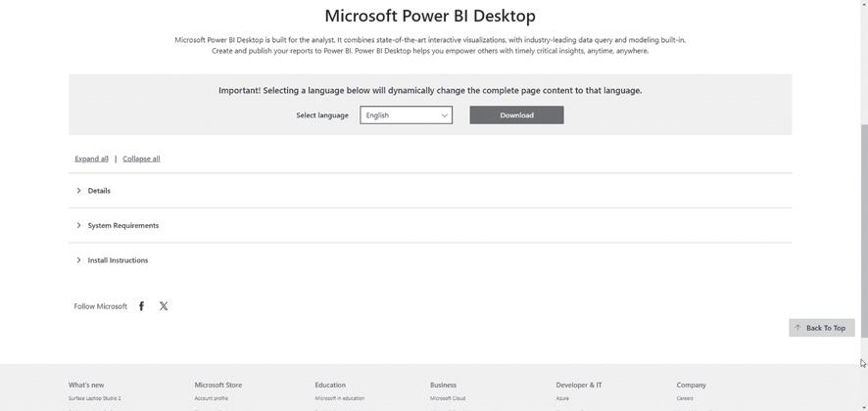Image resolution: width=868 pixels, height=411 pixels.
Task: Open Microsoft's X social icon
Action: coord(164,306)
